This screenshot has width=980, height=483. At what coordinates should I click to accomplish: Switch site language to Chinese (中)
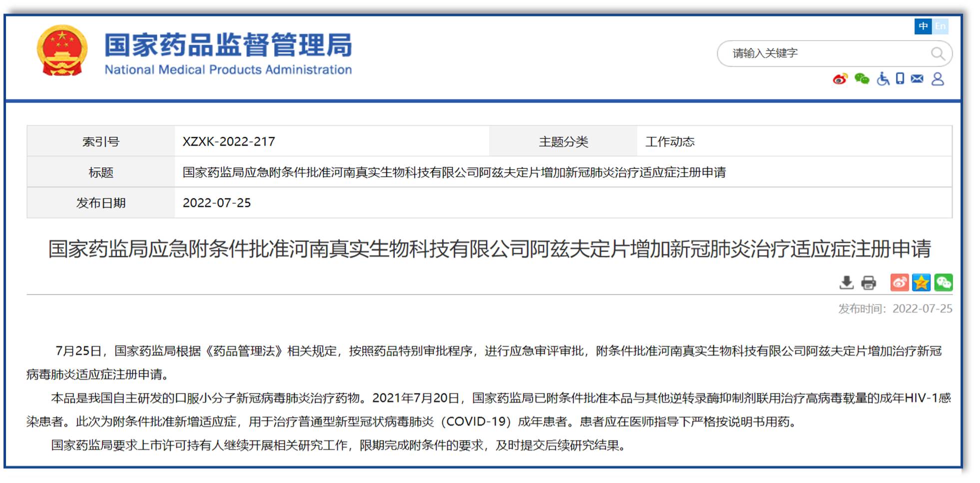(923, 26)
